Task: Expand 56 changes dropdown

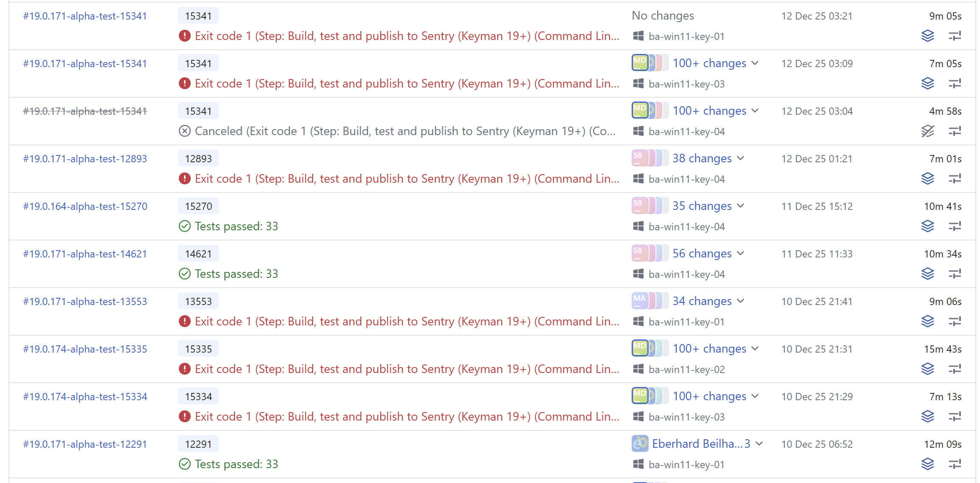Action: pos(740,254)
